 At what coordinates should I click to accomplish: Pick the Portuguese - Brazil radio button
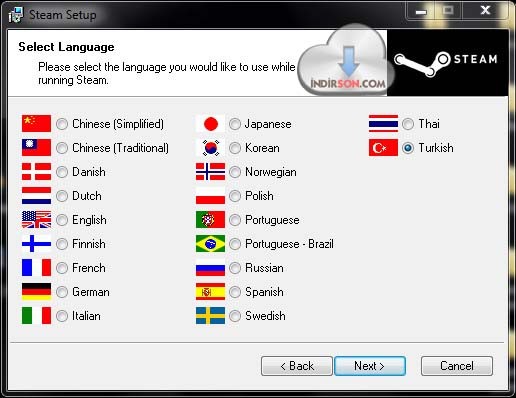click(x=235, y=244)
